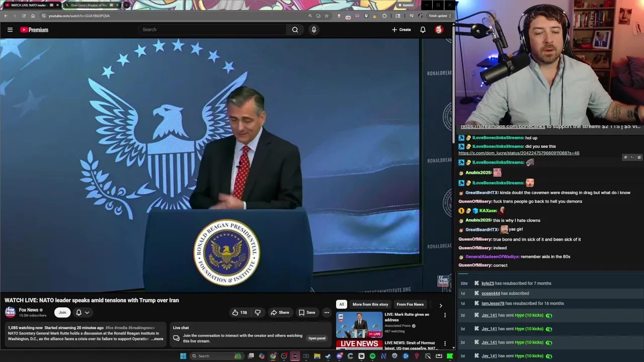Click IamJesse78 in the activity feed
This screenshot has height=362, width=644.
(x=493, y=304)
